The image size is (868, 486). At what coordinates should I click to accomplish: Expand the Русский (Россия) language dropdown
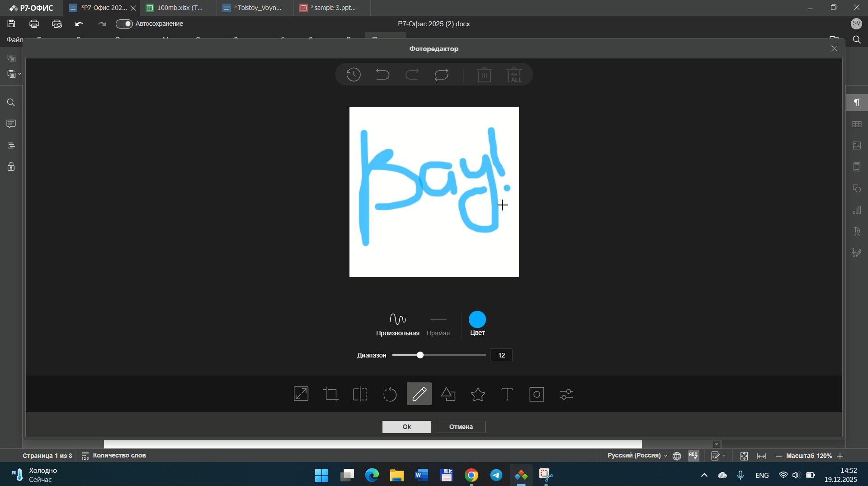pos(637,456)
